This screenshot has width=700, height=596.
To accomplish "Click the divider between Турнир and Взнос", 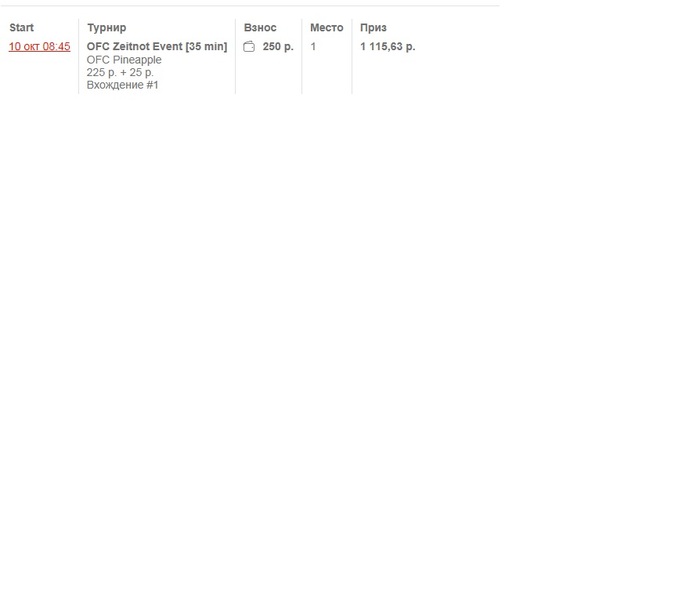I will point(235,56).
